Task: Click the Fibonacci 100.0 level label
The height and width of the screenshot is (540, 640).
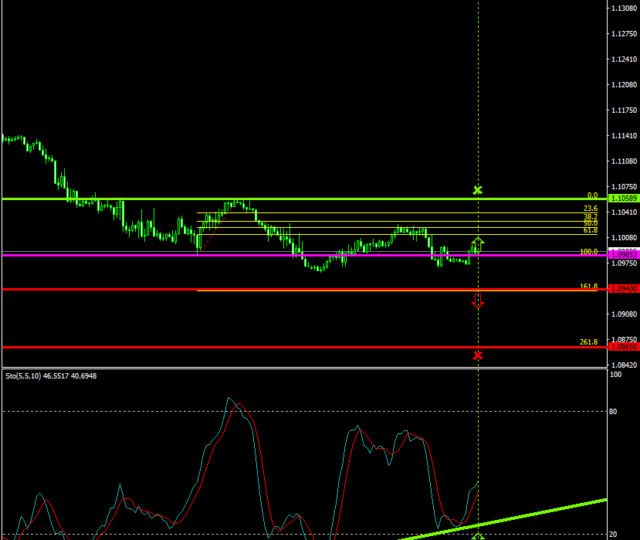Action: click(x=589, y=252)
